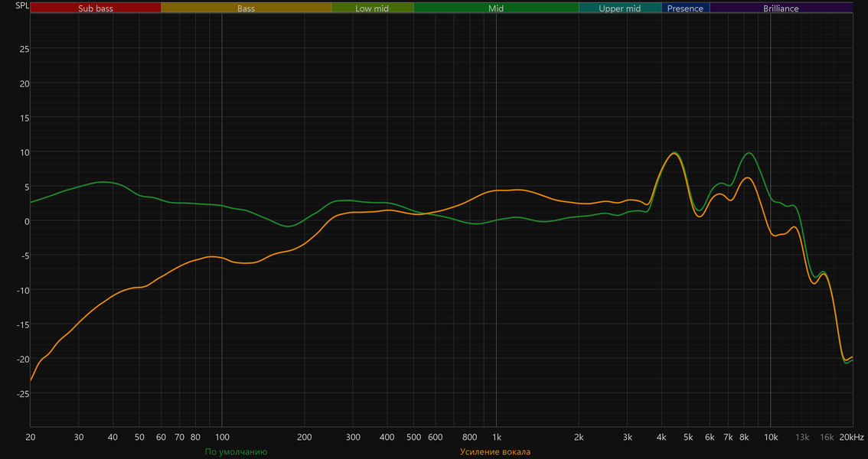Screen dimensions: 868x459
Task: Click the 1k frequency axis label
Action: click(x=497, y=438)
